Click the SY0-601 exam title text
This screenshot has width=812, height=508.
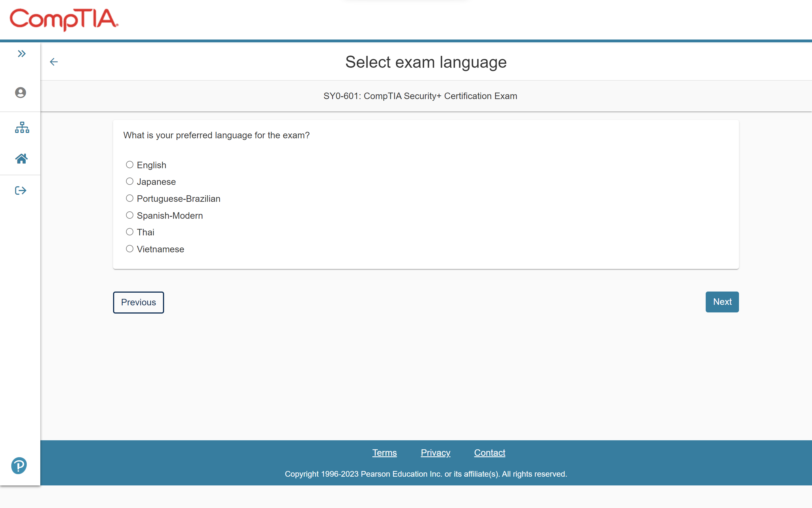420,96
